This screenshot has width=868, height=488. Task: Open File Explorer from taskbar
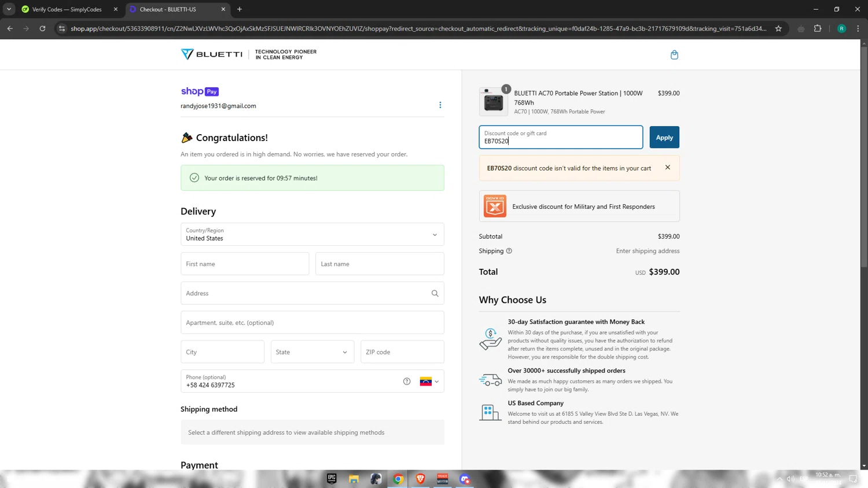354,479
